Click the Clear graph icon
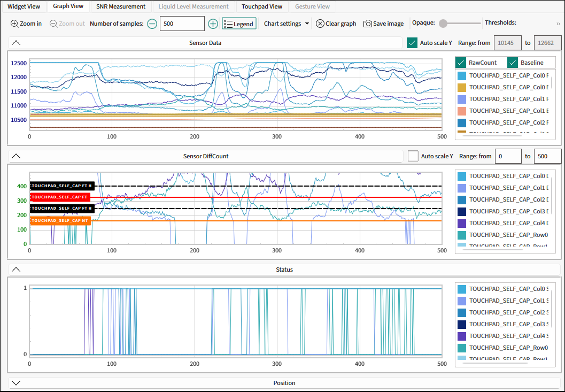Screen dimensions: 565x392 click(x=320, y=24)
